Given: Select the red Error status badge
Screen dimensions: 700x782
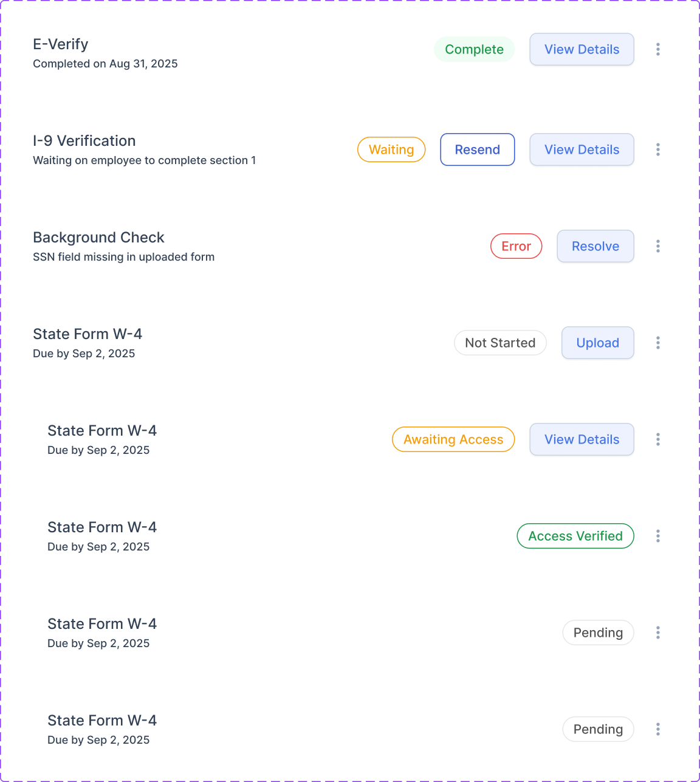Looking at the screenshot, I should click(516, 246).
